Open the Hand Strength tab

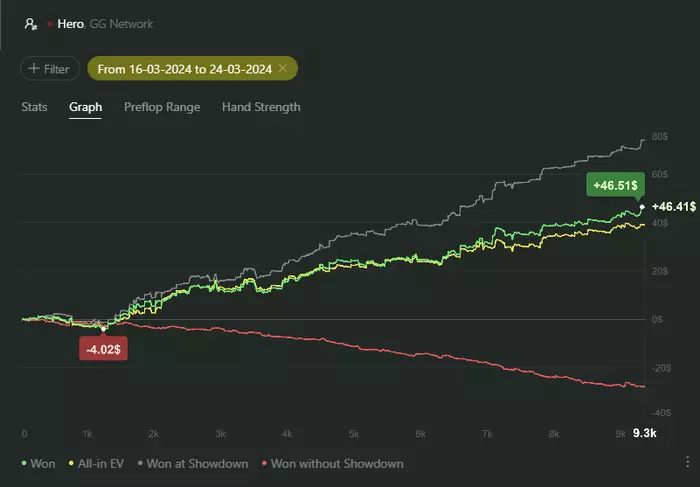tap(261, 107)
